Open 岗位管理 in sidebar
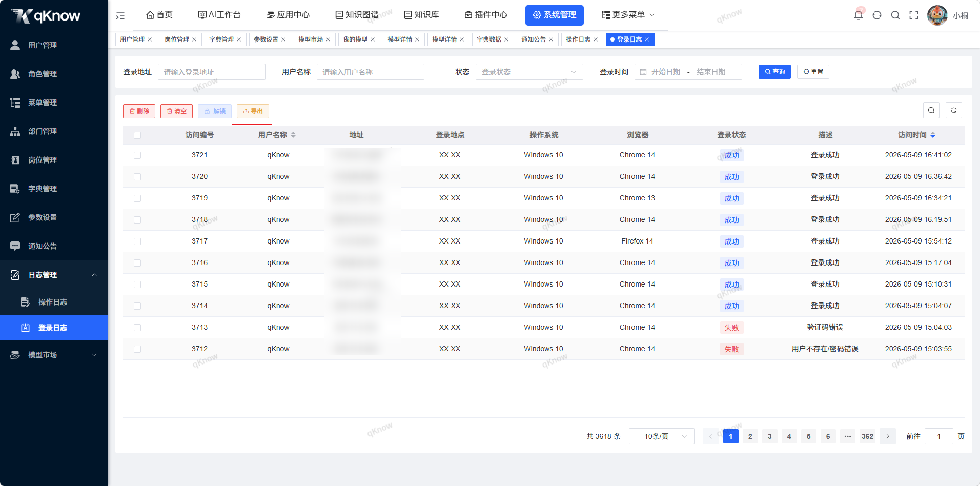The height and width of the screenshot is (486, 980). pyautogui.click(x=54, y=160)
